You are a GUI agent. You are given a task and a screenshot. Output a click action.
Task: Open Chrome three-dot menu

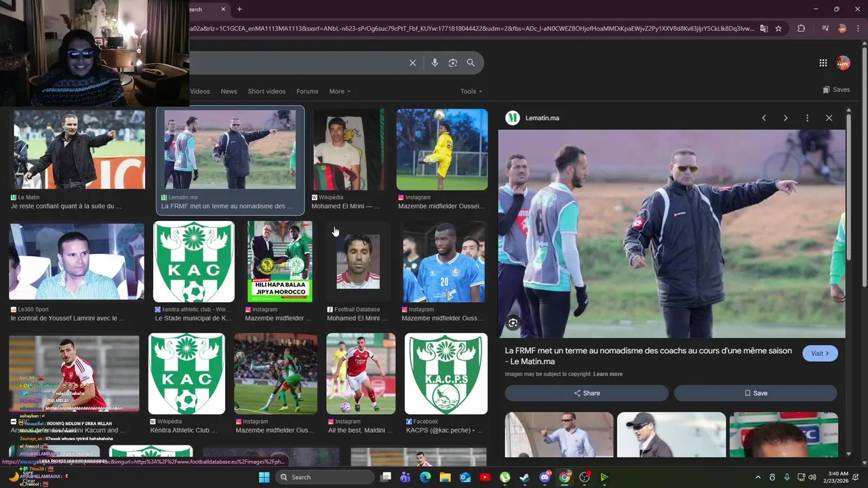pyautogui.click(x=858, y=28)
